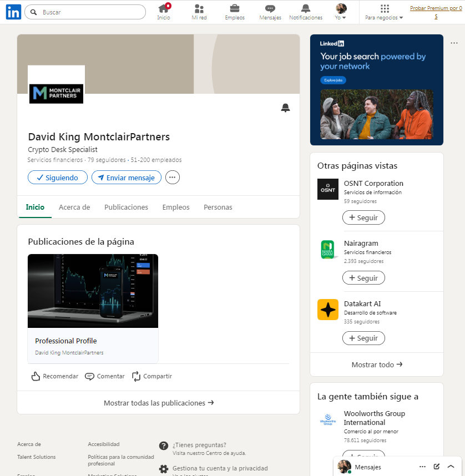Viewport: 465px width, 476px height.
Task: Open Mensajes chat icon in navbar
Action: pos(270,12)
